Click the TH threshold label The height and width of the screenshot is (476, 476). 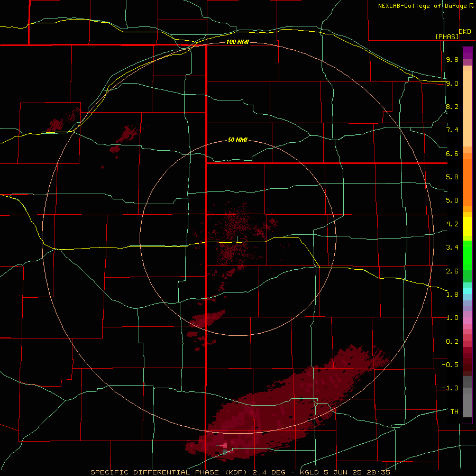[454, 412]
